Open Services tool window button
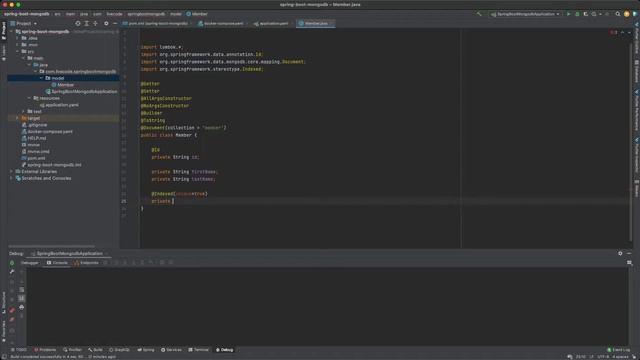Viewport: 640px width, 360px height. tap(171, 350)
